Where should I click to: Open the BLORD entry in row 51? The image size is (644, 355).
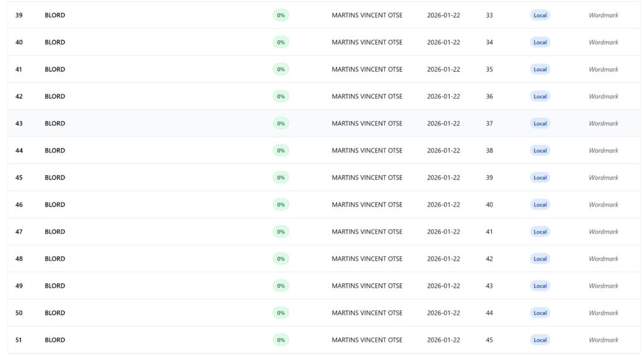tap(55, 340)
